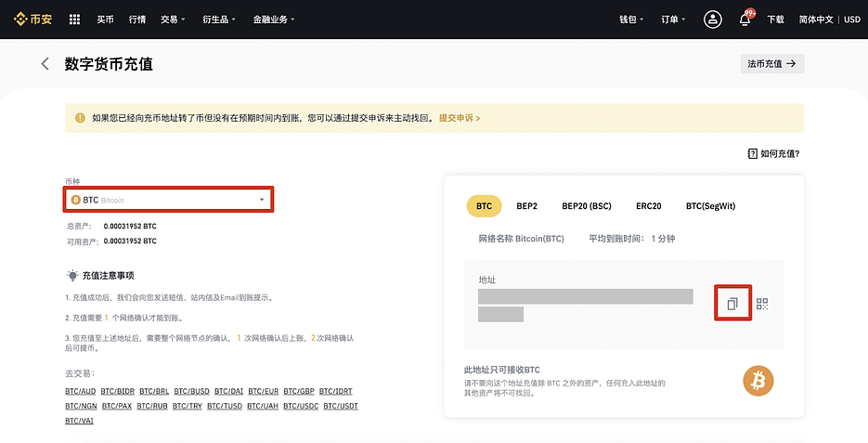The image size is (868, 443).
Task: Show the address QR code
Action: click(762, 304)
